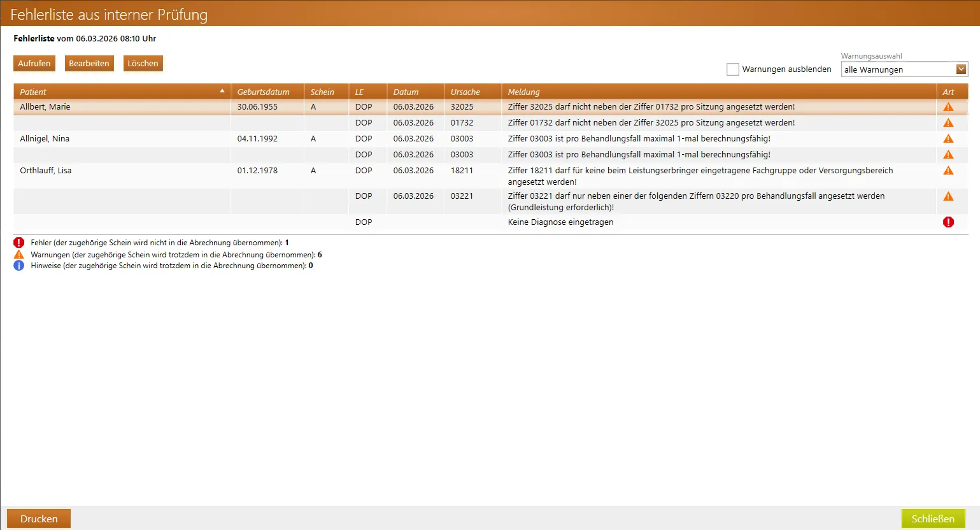Click warning triangle in Ziffer 03221 row
The height and width of the screenshot is (530, 980).
[x=948, y=196]
